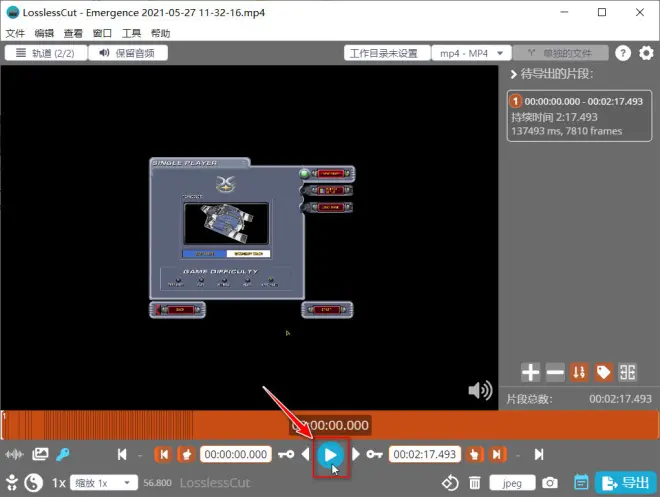Switch the capture format jpeg button

(512, 483)
